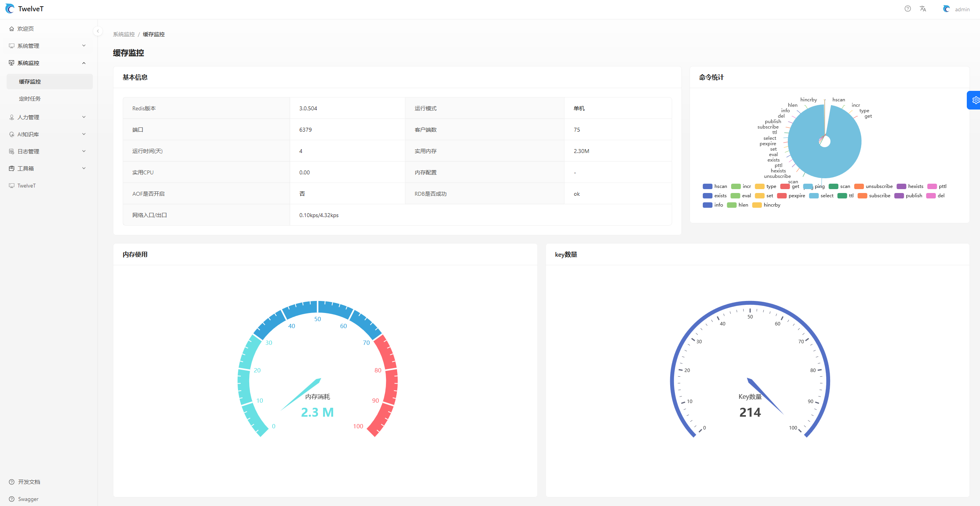Viewport: 980px width, 506px height.
Task: Click the network value 0.10kps/4.32kps
Action: pos(319,215)
